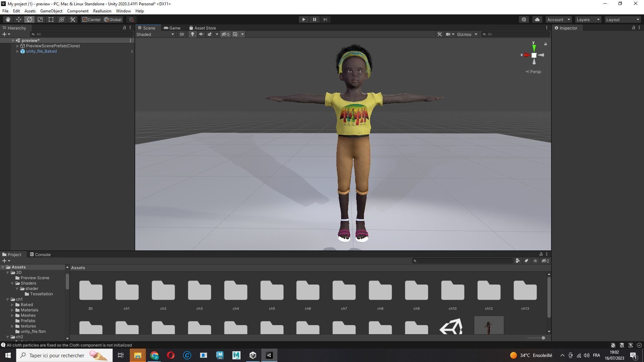Open cloud services icon
Image resolution: width=644 pixels, height=362 pixels.
click(x=537, y=19)
